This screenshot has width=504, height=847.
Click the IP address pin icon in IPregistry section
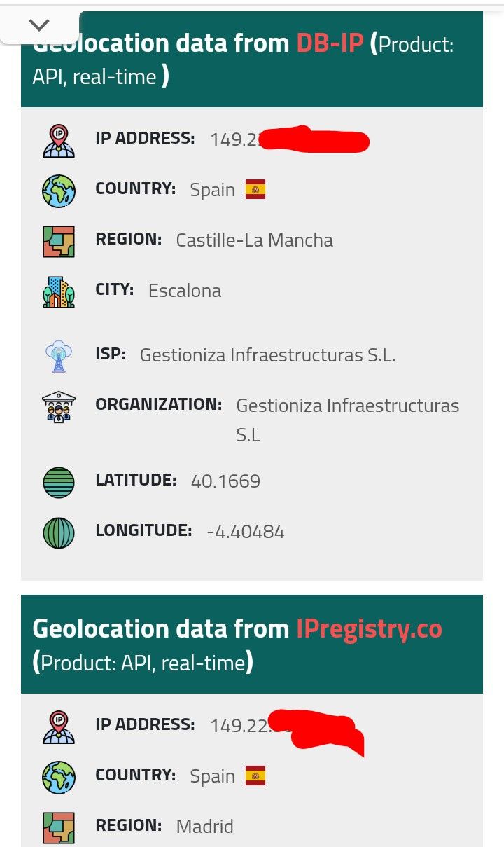click(x=59, y=727)
